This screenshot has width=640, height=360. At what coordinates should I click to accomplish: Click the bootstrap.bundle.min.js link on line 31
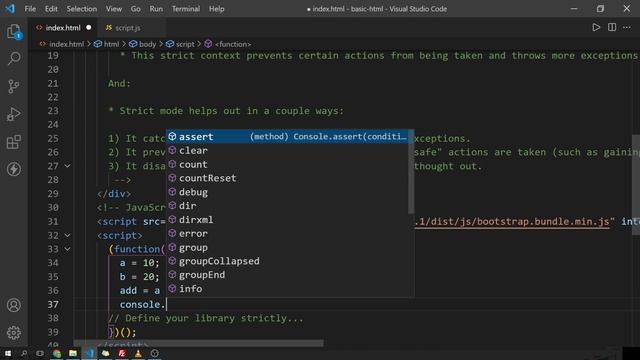[512, 222]
